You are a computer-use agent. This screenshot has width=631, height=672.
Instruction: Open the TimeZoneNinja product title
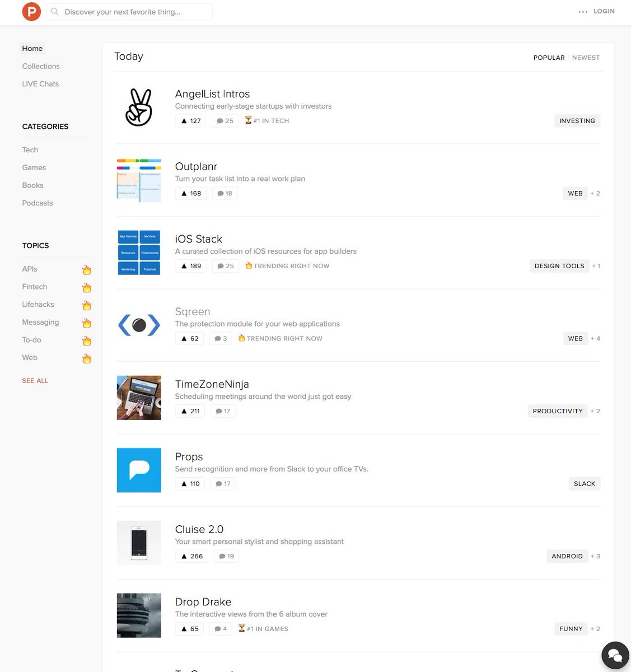coord(212,384)
